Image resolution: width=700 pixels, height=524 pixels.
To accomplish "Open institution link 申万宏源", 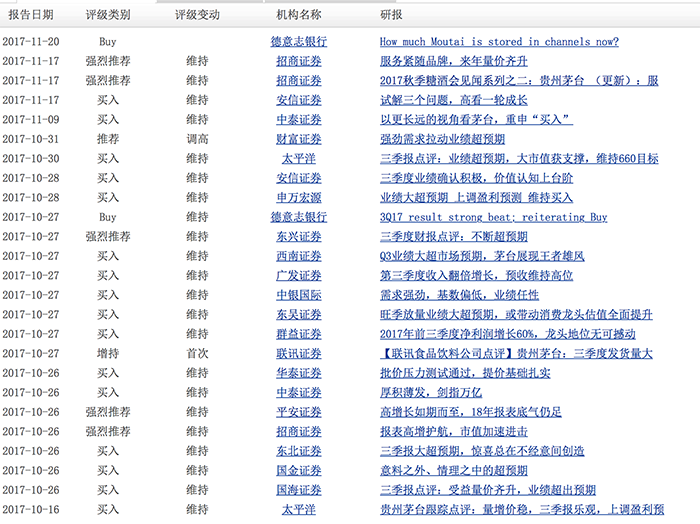I will click(x=299, y=198).
